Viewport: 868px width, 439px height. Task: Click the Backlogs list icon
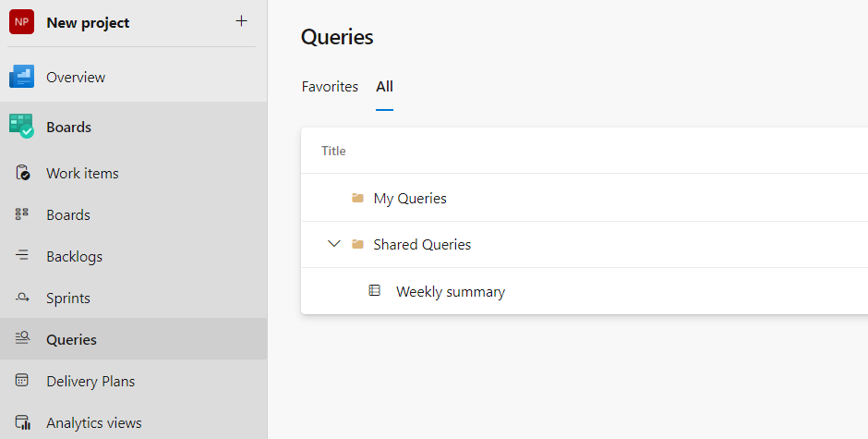click(x=23, y=256)
